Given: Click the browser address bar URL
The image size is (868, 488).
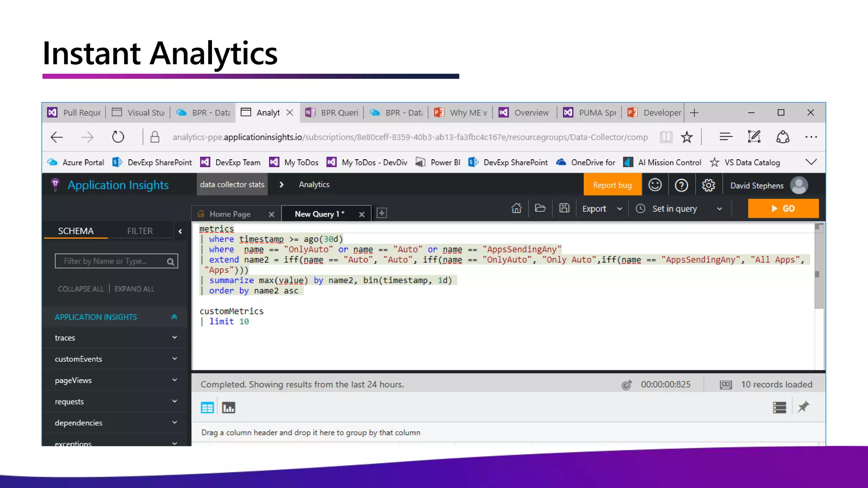Looking at the screenshot, I should tap(410, 137).
